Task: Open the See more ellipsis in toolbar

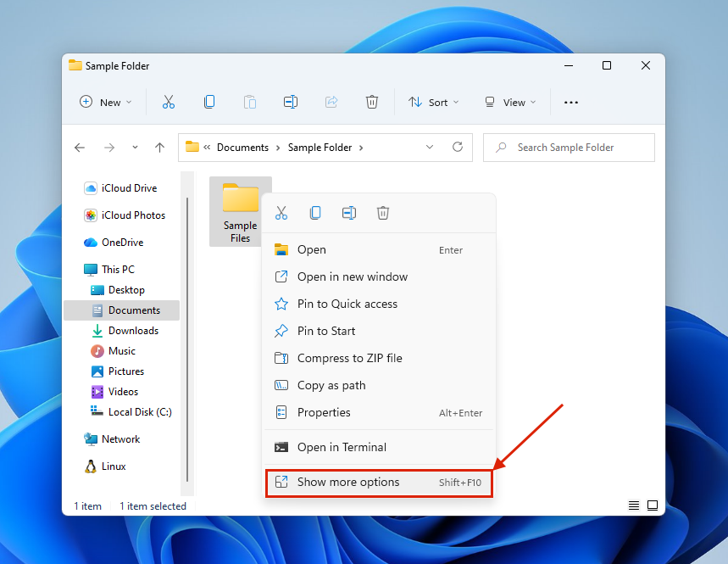Action: (570, 103)
